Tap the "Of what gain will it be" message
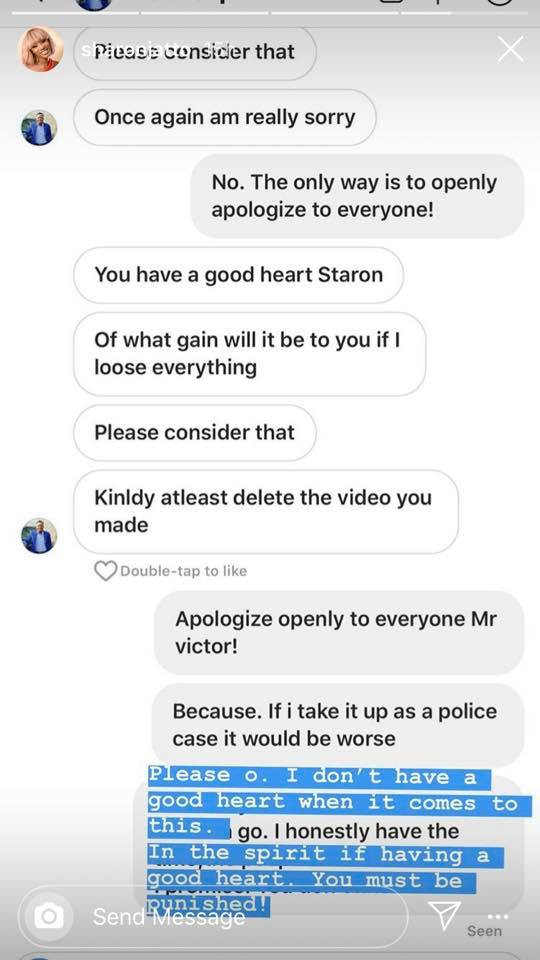This screenshot has height=960, width=540. coord(249,354)
